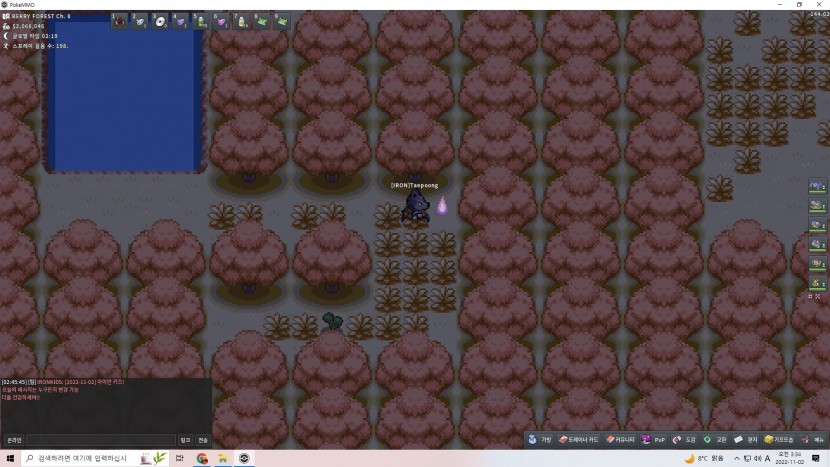Click the chat 링크 link button
This screenshot has height=467, width=830.
185,440
